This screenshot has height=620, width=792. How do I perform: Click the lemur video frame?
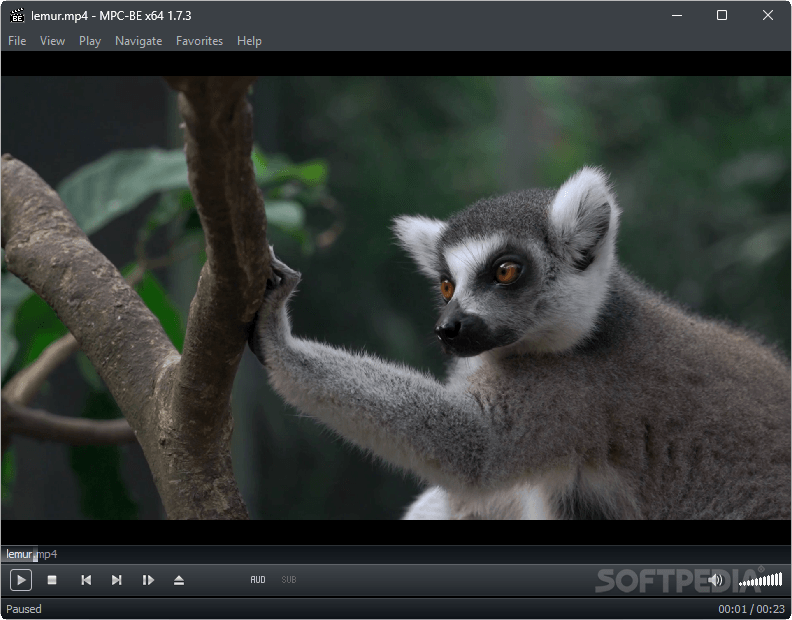[396, 298]
